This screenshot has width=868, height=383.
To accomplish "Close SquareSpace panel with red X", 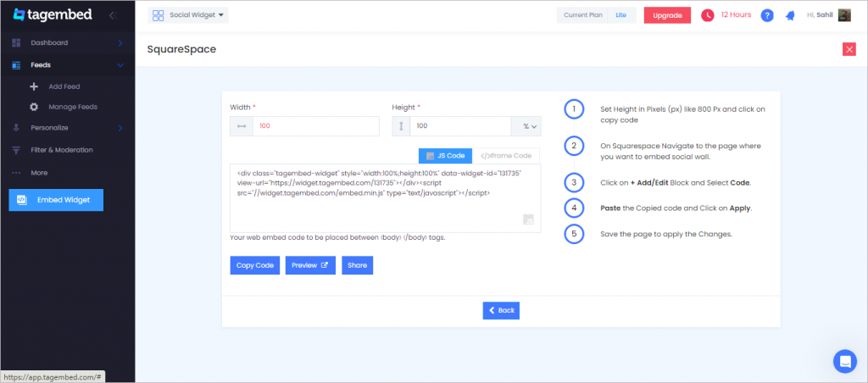I will click(849, 49).
